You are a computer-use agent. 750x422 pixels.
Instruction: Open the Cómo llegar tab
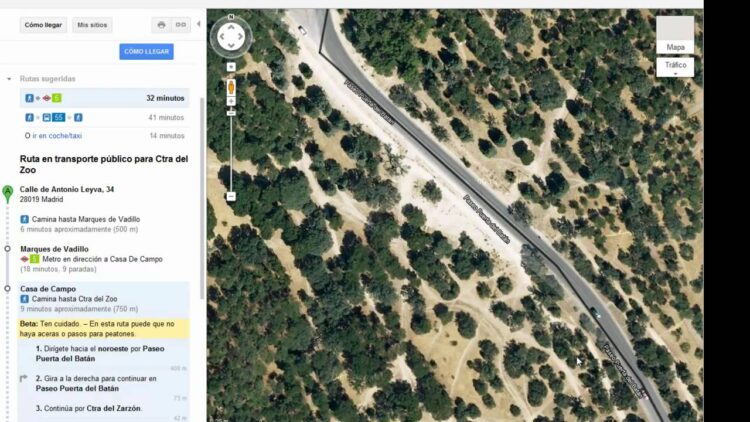pyautogui.click(x=43, y=25)
